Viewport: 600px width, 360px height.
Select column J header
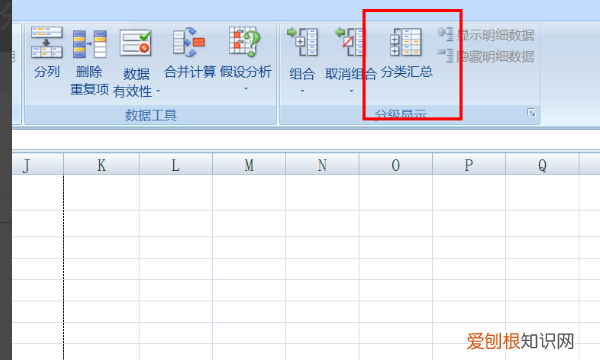tap(38, 165)
